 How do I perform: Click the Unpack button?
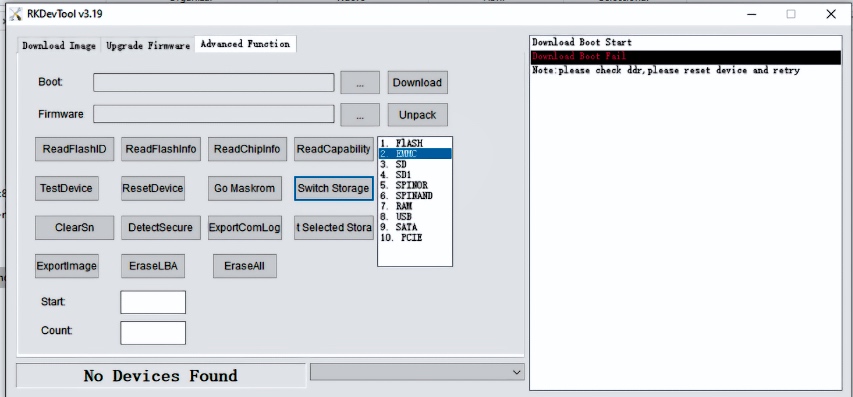[x=417, y=115]
